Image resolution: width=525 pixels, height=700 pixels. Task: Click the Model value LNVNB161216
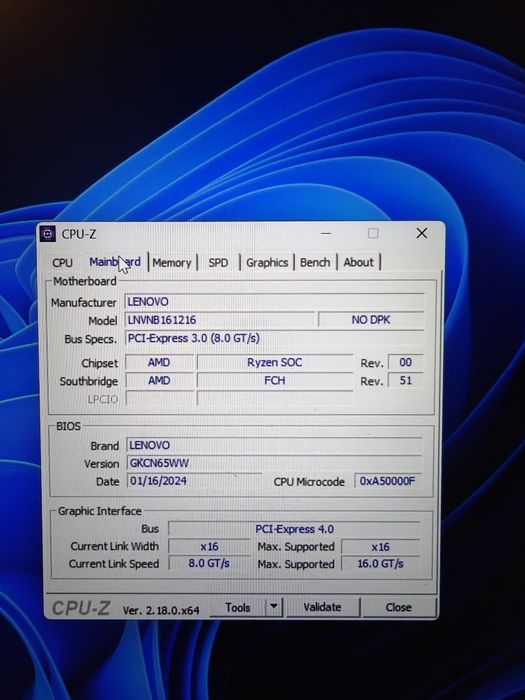click(220, 320)
